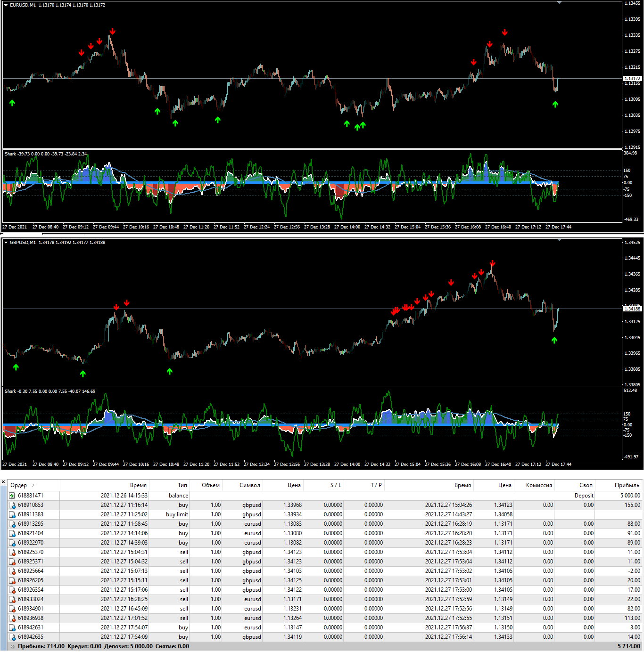Click the balance deposit icon for order 618881471
Viewport: 644px width, 652px height.
tap(12, 496)
